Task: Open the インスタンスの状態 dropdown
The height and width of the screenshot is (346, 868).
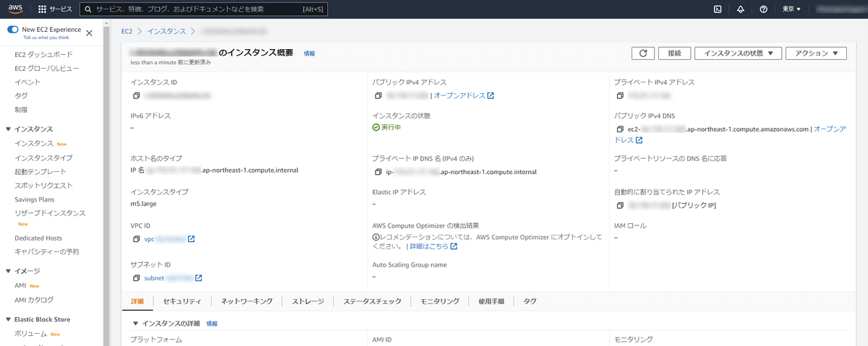Action: click(x=738, y=53)
